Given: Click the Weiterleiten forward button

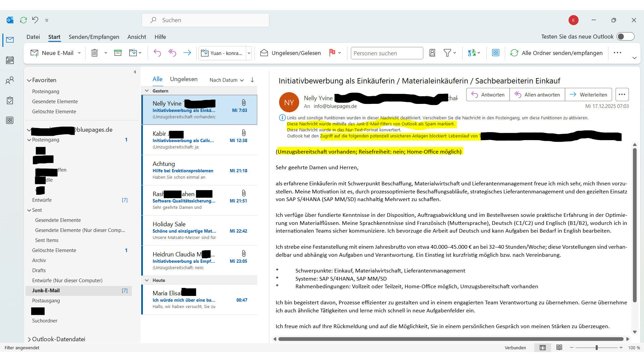Looking at the screenshot, I should click(588, 95).
